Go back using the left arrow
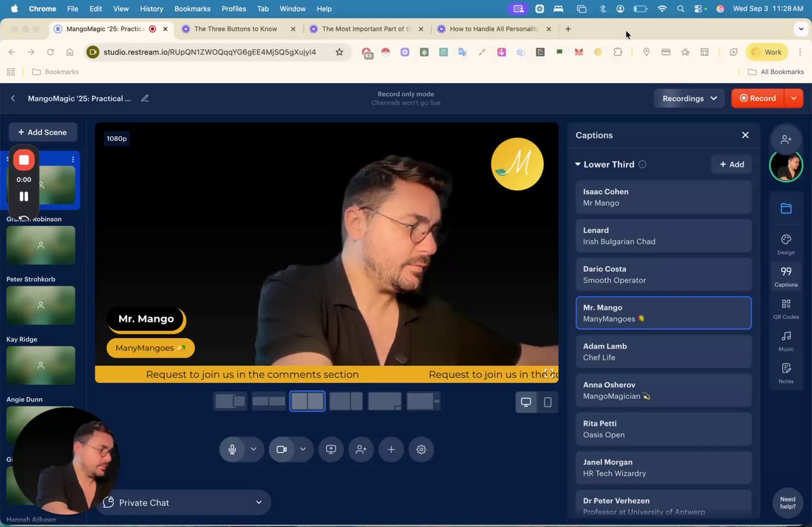812x527 pixels. 13,98
